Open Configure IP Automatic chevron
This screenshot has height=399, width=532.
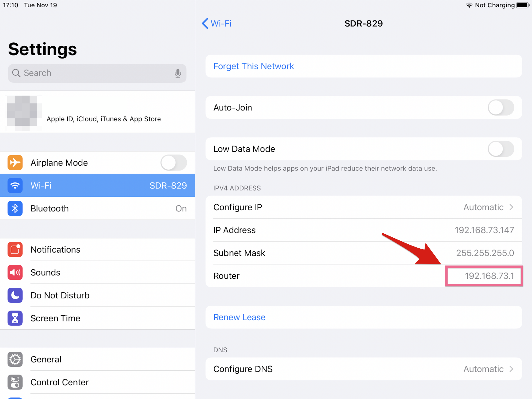click(x=512, y=207)
